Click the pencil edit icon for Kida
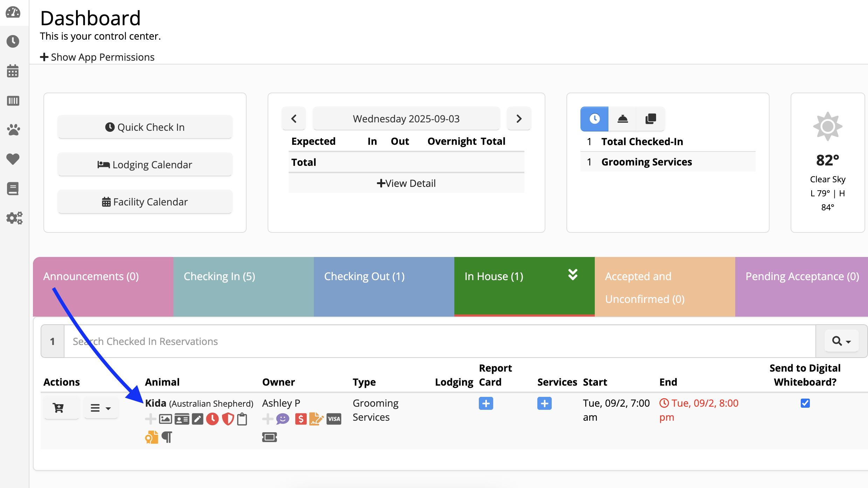The width and height of the screenshot is (868, 488). tap(198, 419)
